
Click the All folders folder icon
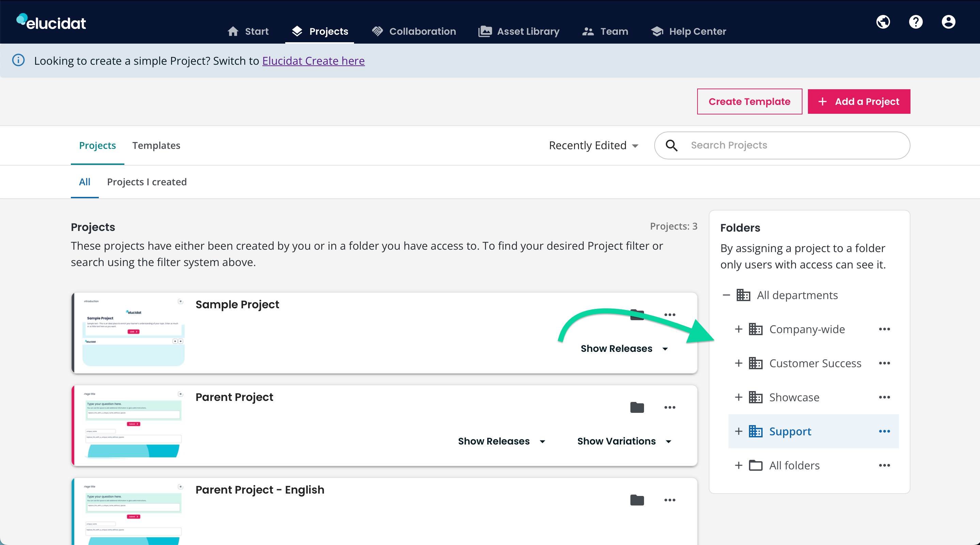755,465
